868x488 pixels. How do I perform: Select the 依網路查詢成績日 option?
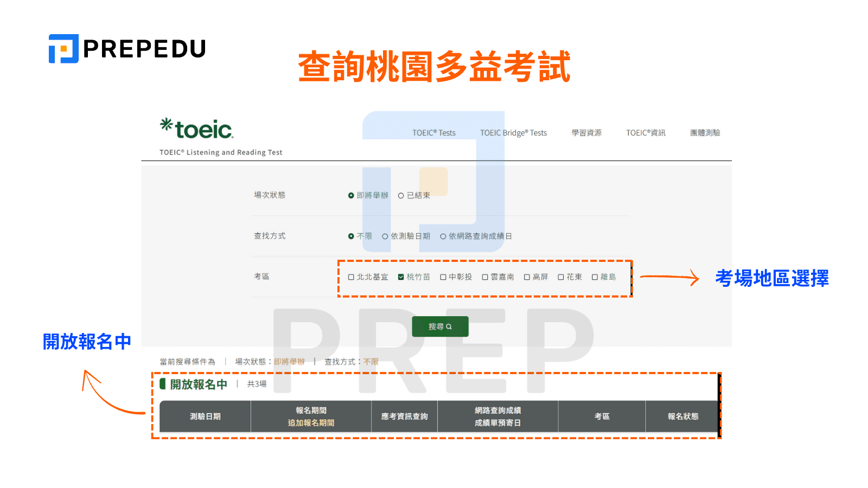[x=443, y=236]
